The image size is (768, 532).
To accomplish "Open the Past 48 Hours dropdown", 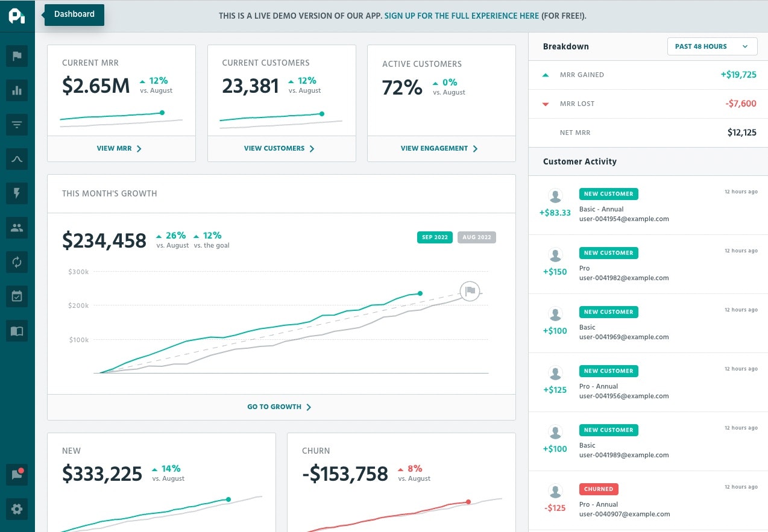I will click(712, 46).
